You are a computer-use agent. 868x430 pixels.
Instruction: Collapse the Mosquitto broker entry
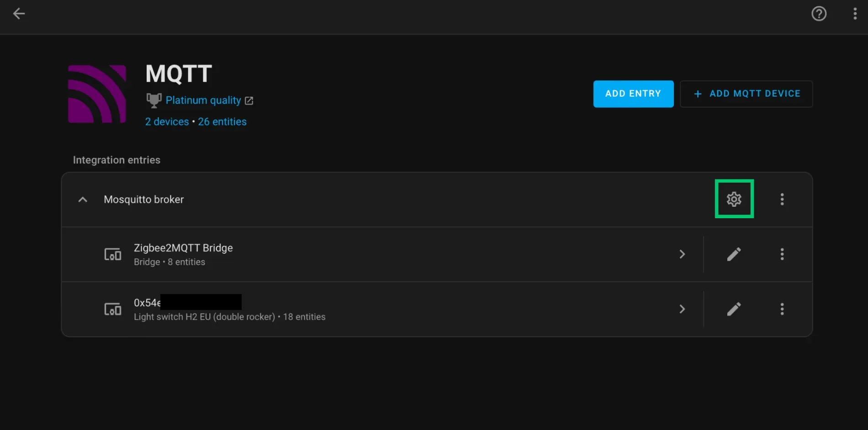[x=82, y=199]
